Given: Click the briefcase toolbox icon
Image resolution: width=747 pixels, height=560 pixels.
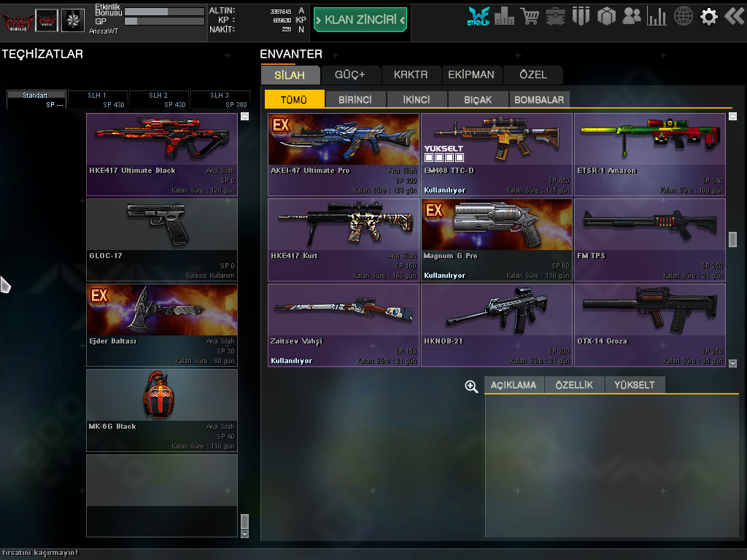Looking at the screenshot, I should (555, 17).
